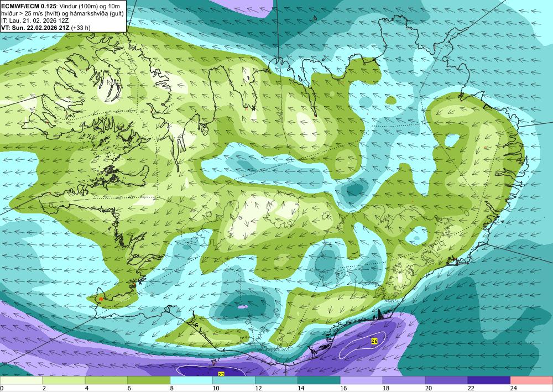Click the legend value '20'
The width and height of the screenshot is (553, 392).
point(428,388)
